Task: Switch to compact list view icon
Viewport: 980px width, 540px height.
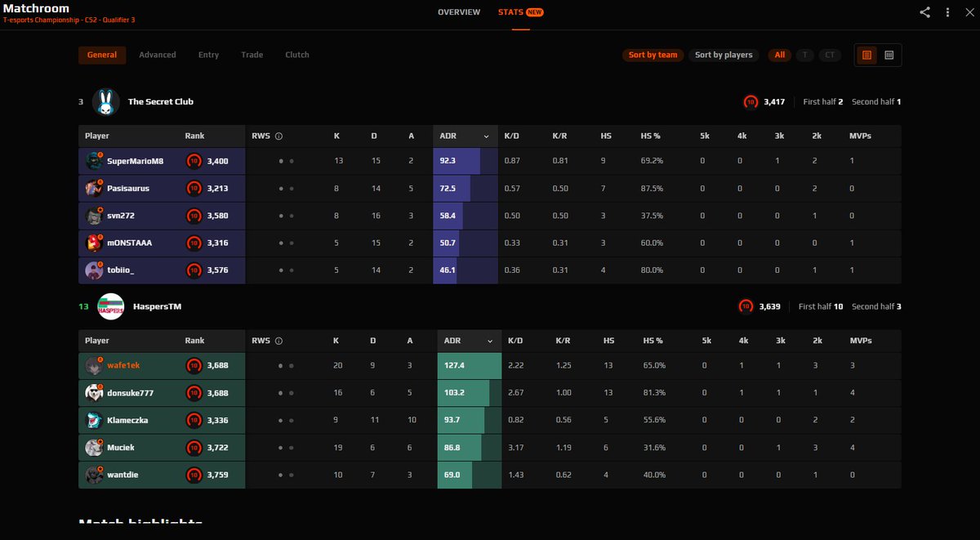Action: 866,55
